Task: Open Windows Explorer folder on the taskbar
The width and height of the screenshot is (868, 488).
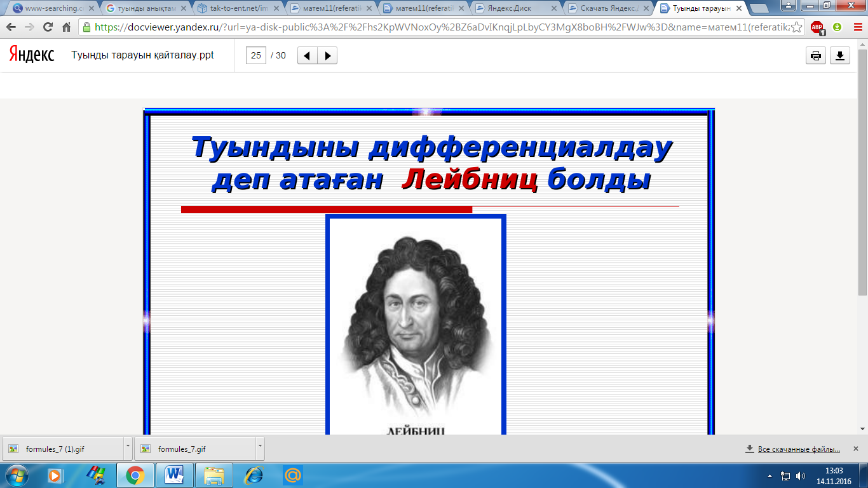Action: pyautogui.click(x=214, y=475)
